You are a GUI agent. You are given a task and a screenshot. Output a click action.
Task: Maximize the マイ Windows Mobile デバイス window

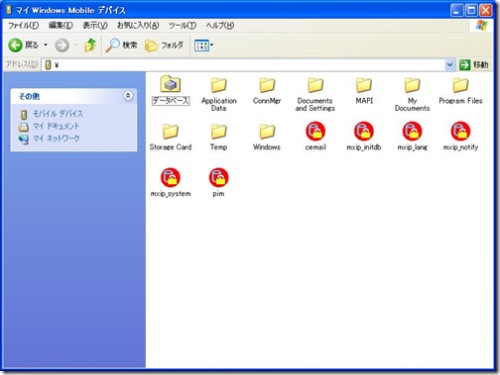471,10
